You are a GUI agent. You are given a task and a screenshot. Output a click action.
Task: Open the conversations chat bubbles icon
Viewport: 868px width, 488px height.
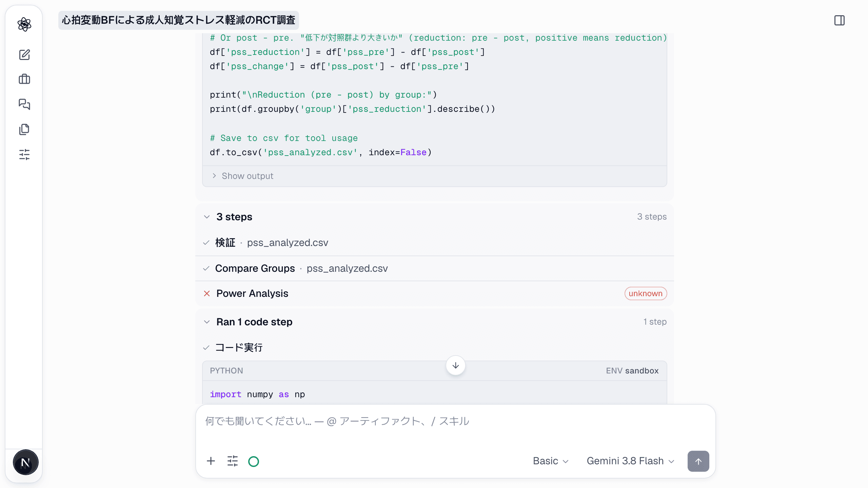(x=24, y=104)
